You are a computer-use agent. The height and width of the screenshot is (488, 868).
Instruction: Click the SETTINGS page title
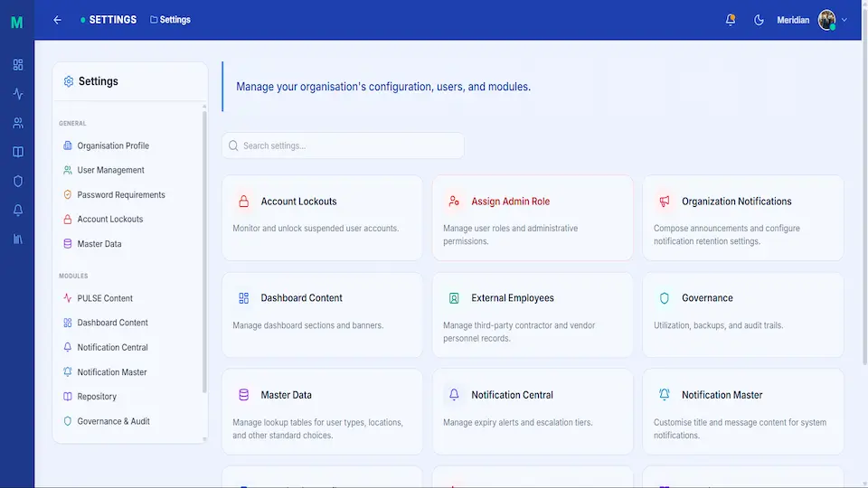pyautogui.click(x=113, y=20)
